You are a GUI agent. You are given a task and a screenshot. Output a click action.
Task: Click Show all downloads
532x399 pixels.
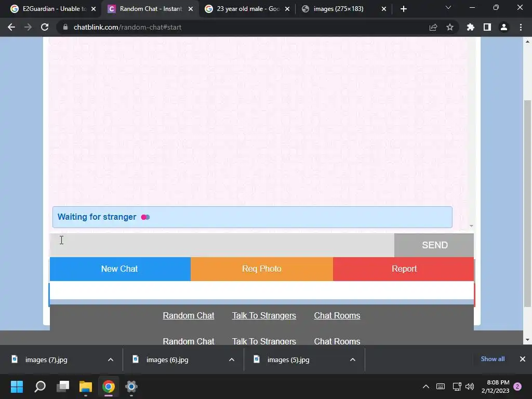[x=493, y=359]
